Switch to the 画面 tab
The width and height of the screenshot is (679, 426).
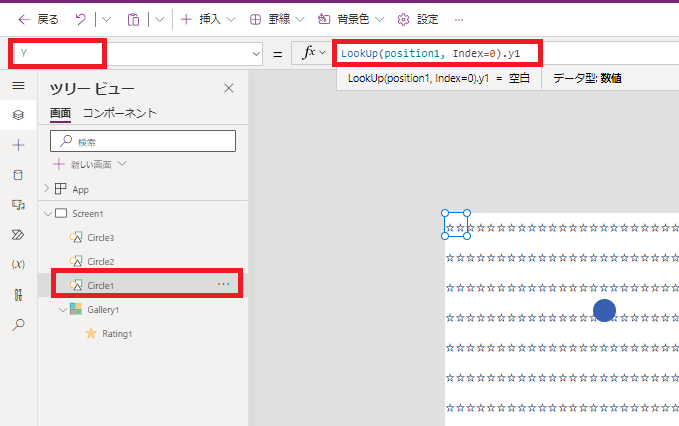tap(60, 113)
